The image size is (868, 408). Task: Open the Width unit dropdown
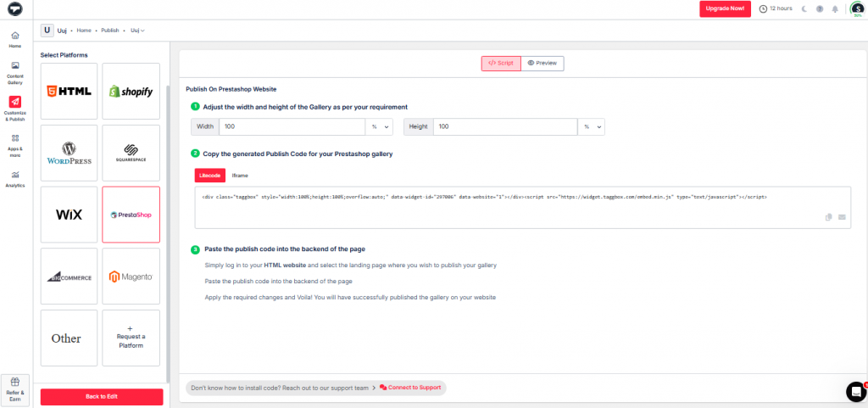click(379, 126)
